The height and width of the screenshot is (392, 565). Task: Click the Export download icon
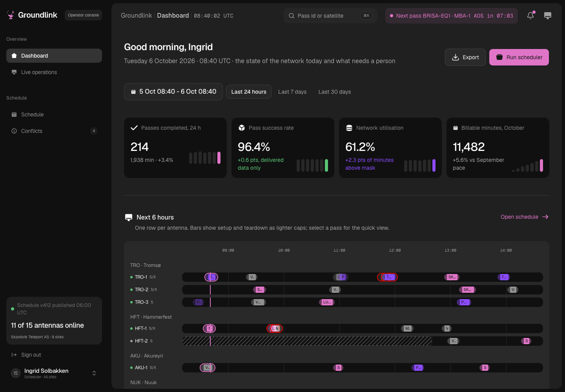[x=456, y=57]
